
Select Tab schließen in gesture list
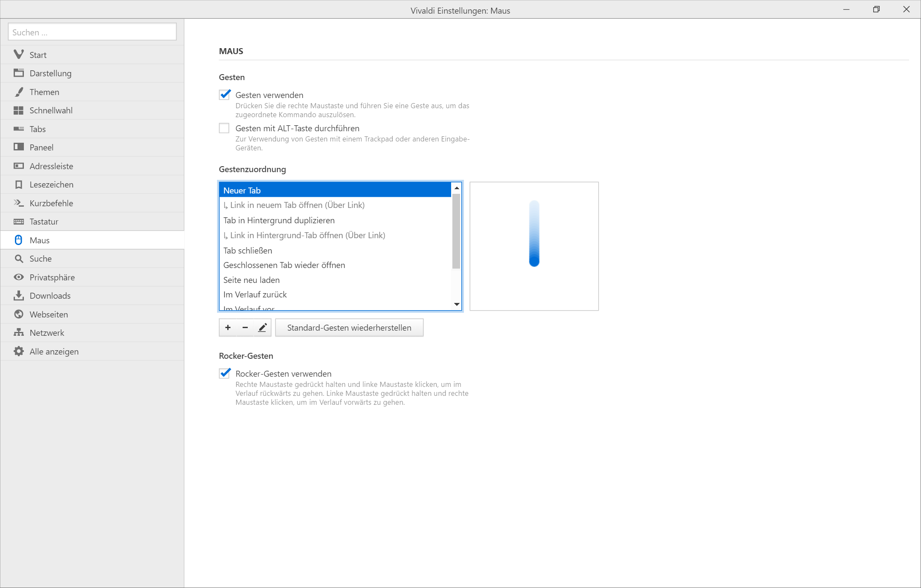(x=248, y=251)
